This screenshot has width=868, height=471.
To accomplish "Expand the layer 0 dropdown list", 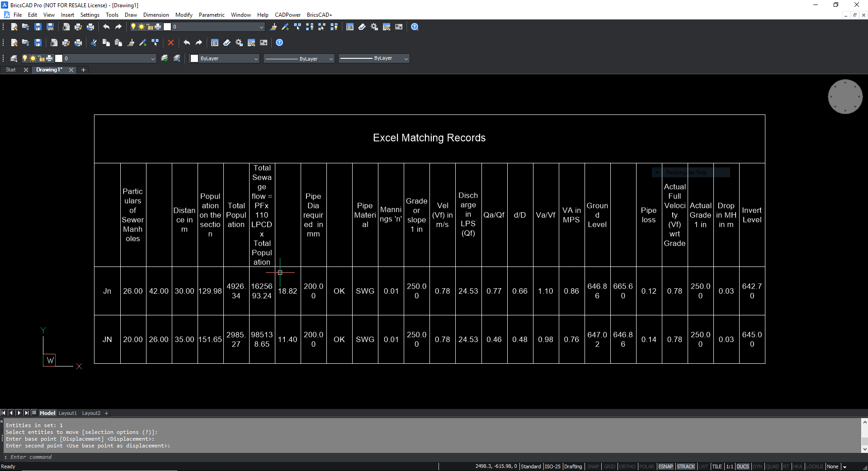I will click(152, 58).
